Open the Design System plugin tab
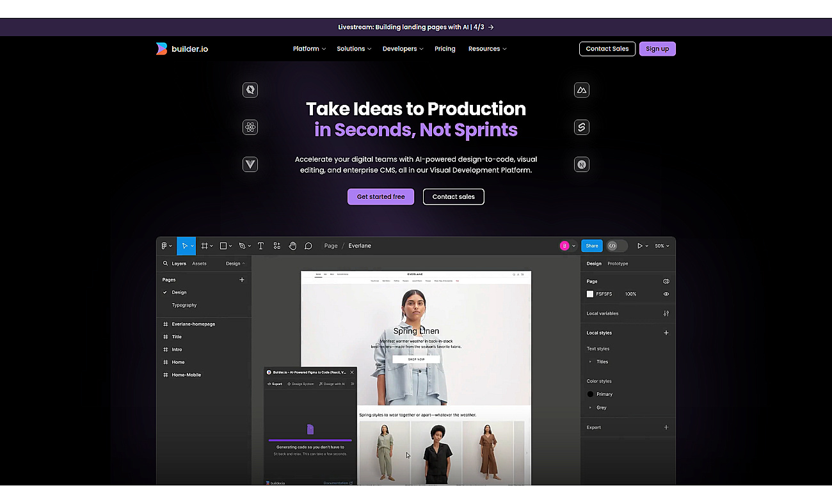This screenshot has height=504, width=832. coord(300,384)
